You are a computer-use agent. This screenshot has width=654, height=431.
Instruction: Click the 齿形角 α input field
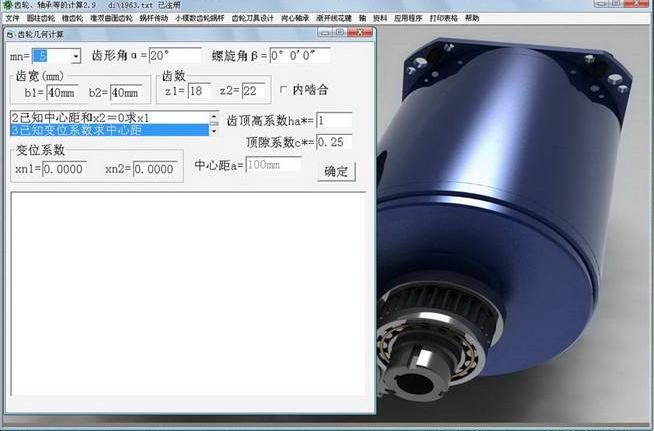175,56
